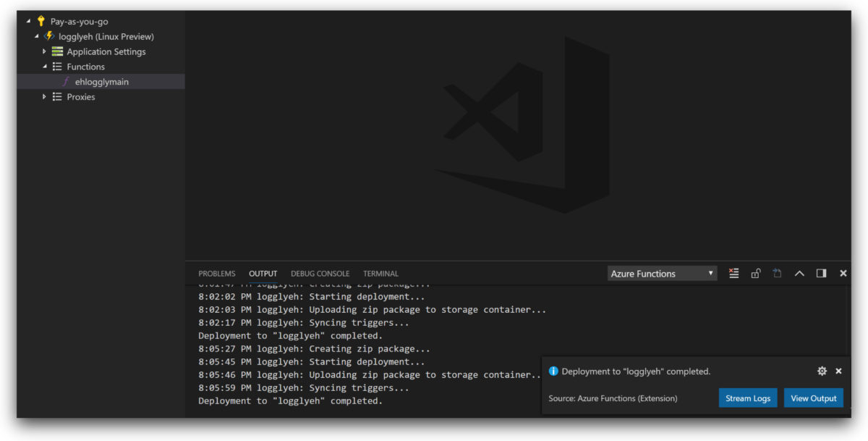Screen dimensions: 868x441
Task: Expand the Proxies tree node
Action: pos(45,96)
